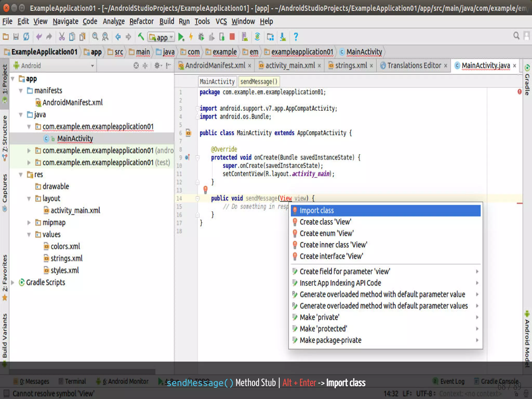Open the VCS menu

(x=221, y=21)
